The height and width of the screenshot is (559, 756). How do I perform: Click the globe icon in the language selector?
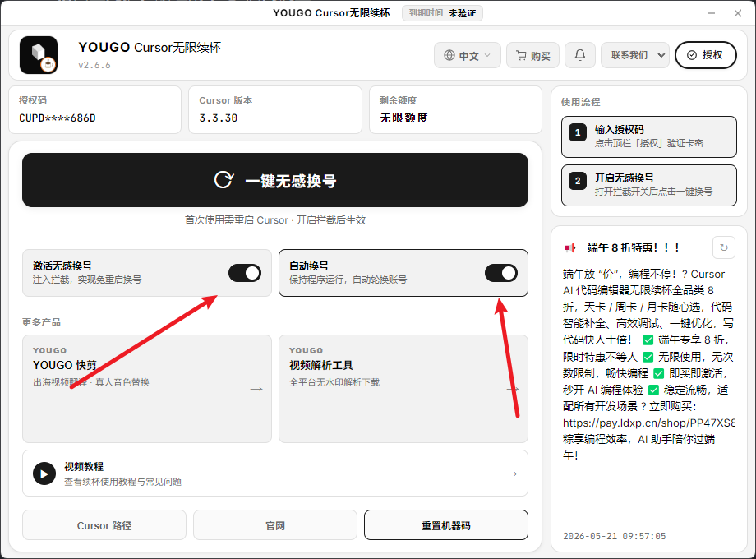[449, 55]
